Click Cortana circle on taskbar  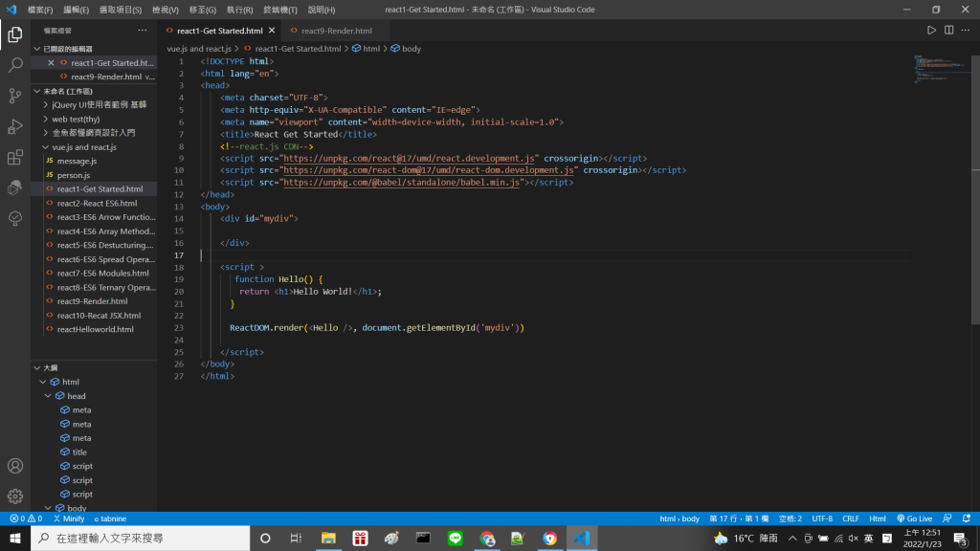[x=265, y=538]
